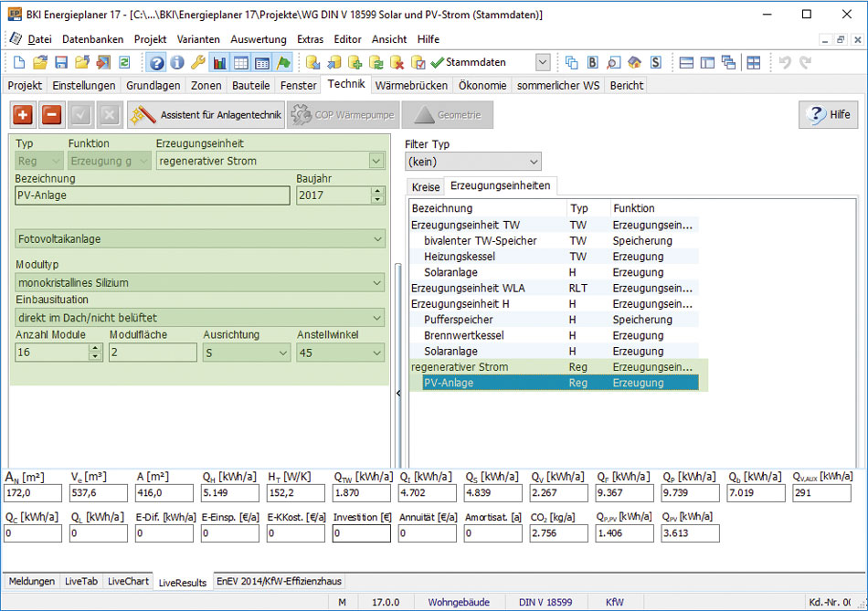This screenshot has height=611, width=868.
Task: Open the Extras menu
Action: (310, 39)
